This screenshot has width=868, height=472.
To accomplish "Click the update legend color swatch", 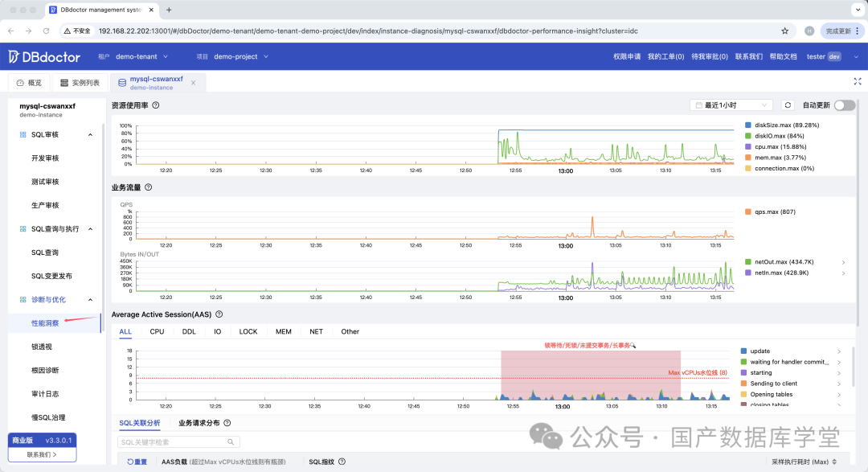I will 743,351.
